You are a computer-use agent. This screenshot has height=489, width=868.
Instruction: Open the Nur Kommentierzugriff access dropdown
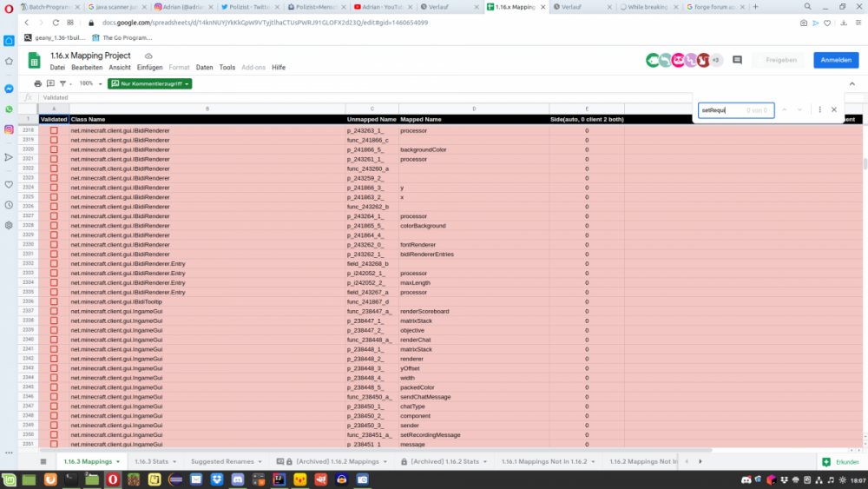(x=149, y=83)
